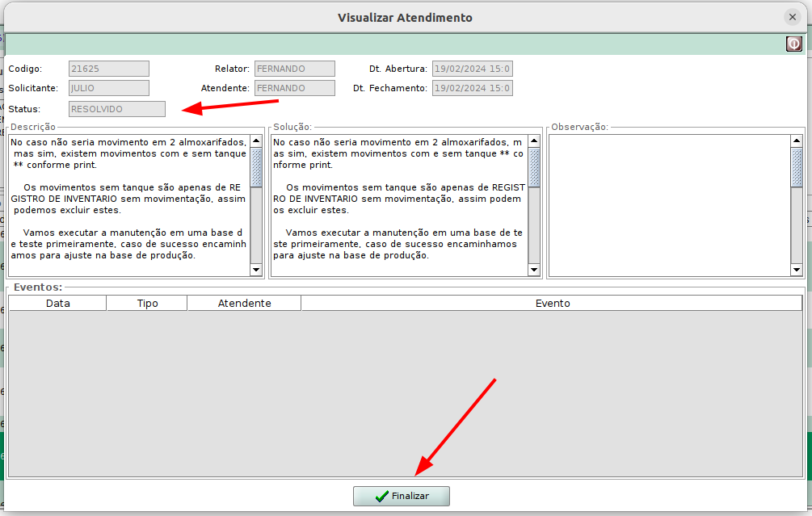Image resolution: width=812 pixels, height=516 pixels.
Task: Click the red exit icon below the title bar
Action: point(793,44)
